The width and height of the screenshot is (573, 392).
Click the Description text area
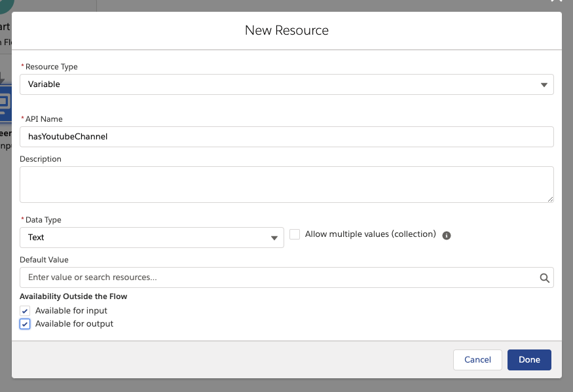tap(287, 185)
